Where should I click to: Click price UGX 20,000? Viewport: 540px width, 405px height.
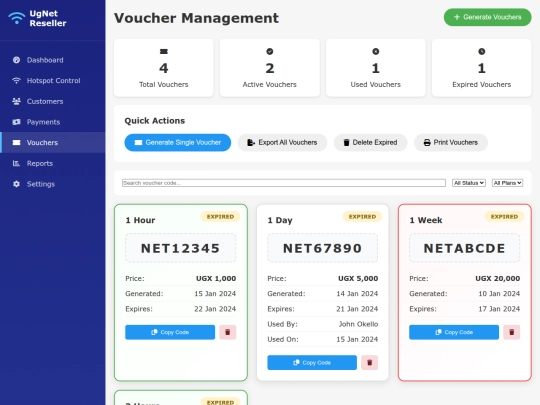(x=498, y=279)
